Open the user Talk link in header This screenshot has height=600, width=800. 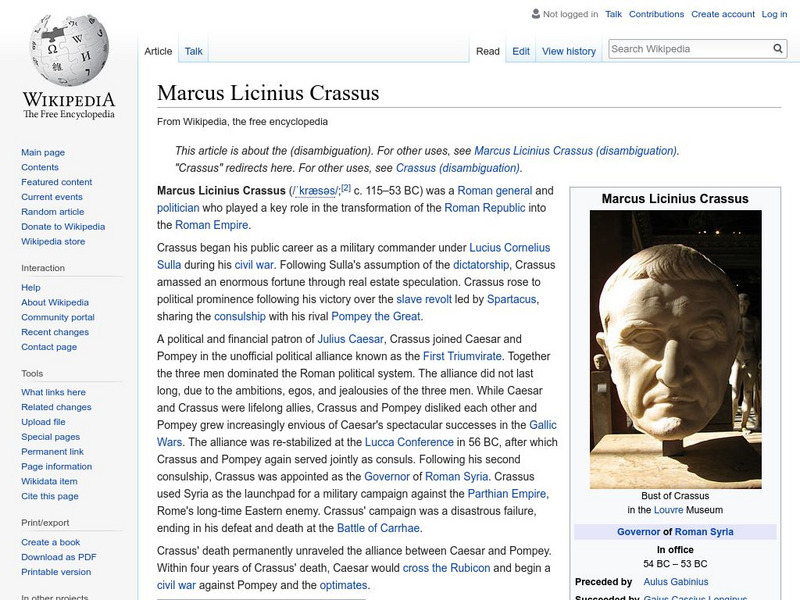click(x=613, y=14)
